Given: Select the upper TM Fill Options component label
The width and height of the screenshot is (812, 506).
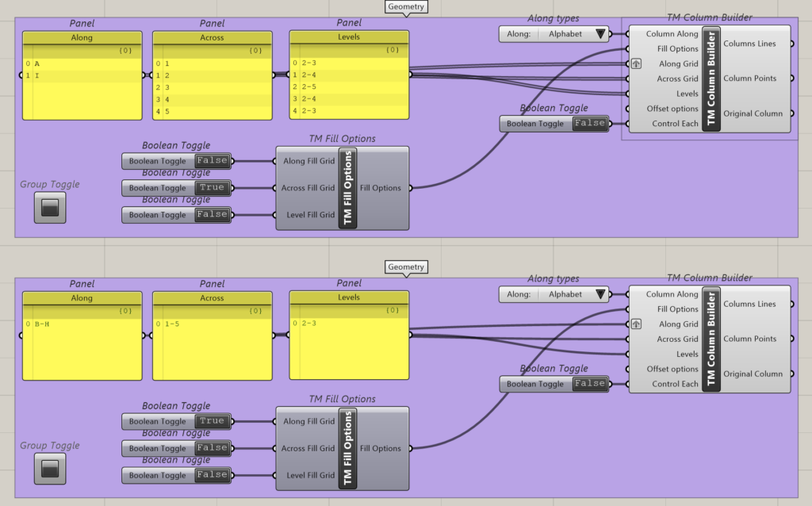Looking at the screenshot, I should [x=348, y=188].
